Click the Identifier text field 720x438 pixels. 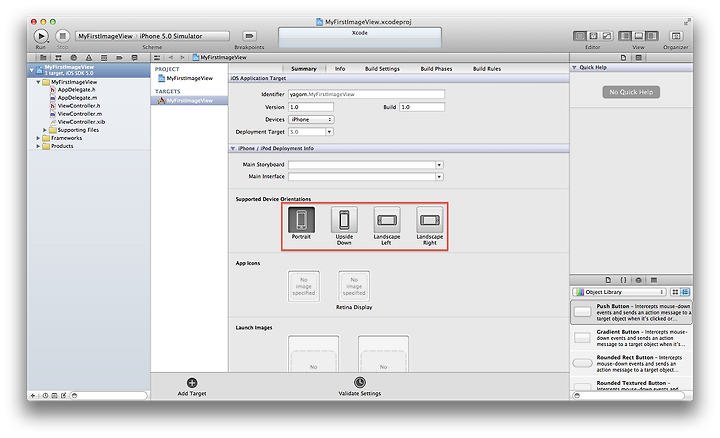[x=366, y=94]
